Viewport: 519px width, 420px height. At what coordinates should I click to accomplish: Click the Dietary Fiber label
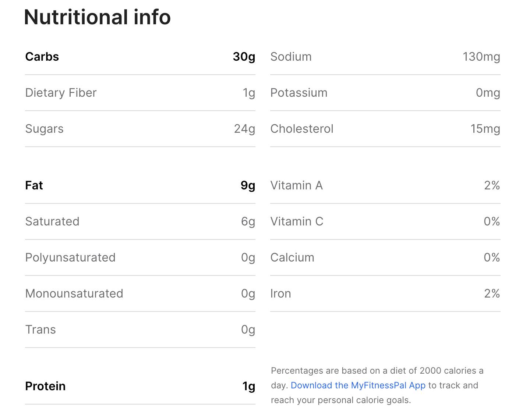61,93
